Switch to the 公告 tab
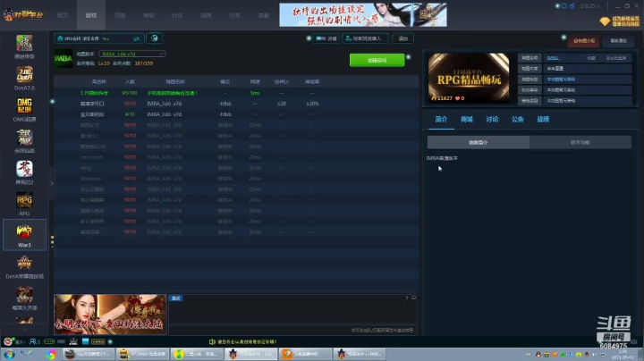Viewport: 644px width, 361px height. [518, 120]
